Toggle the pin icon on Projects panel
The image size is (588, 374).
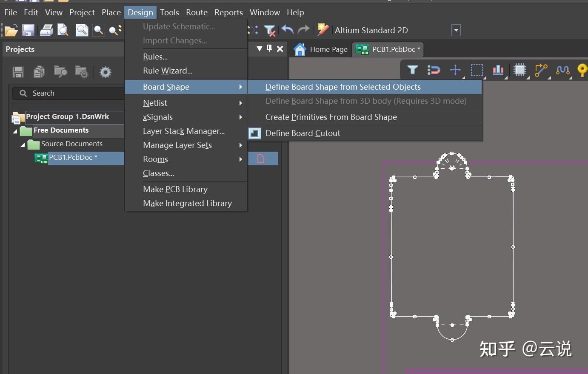pyautogui.click(x=269, y=48)
